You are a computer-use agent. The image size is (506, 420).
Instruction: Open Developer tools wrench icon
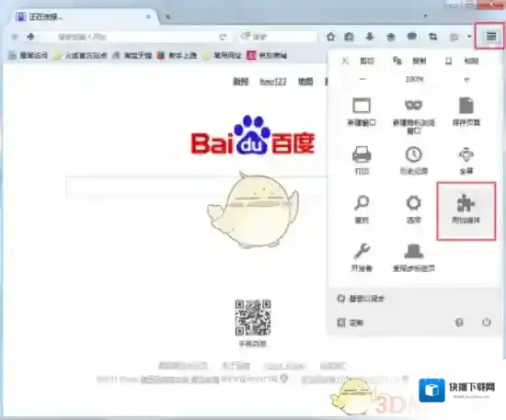point(362,257)
